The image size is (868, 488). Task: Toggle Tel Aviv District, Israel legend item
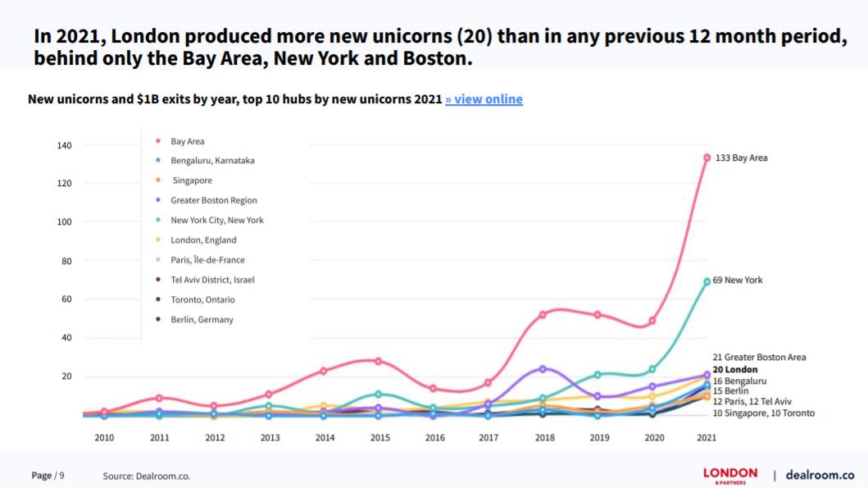coord(212,280)
